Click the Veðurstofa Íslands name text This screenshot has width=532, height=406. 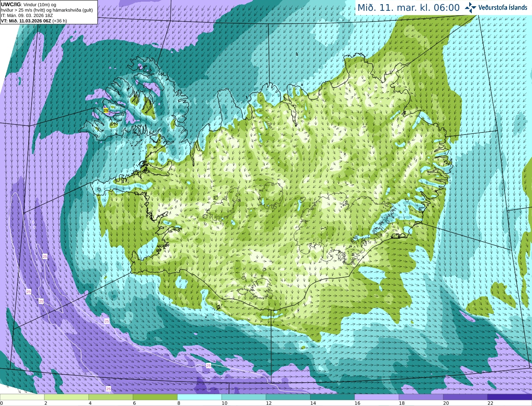502,7
